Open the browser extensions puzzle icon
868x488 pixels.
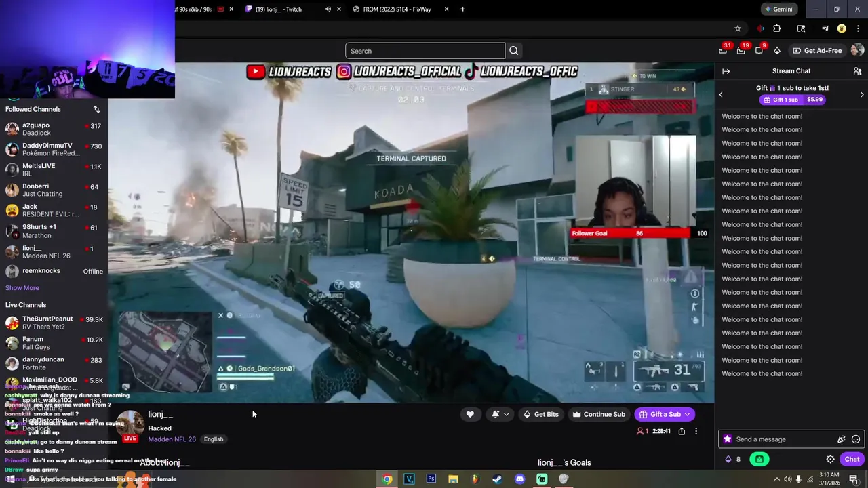click(777, 28)
